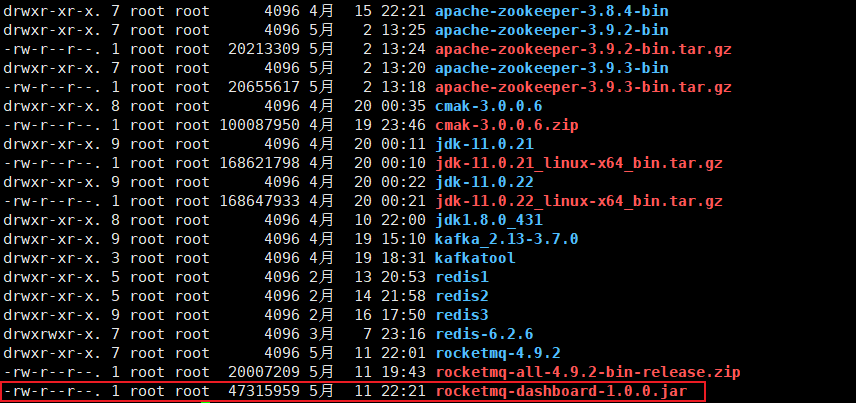Click the apache-zookeeper-3.9.3-bin.tar.gz file name
Viewport: 856px width, 403px height.
pos(584,87)
